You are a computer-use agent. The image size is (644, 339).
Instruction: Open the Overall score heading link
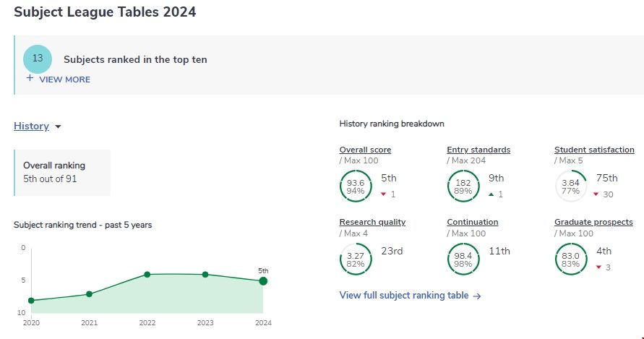point(365,150)
